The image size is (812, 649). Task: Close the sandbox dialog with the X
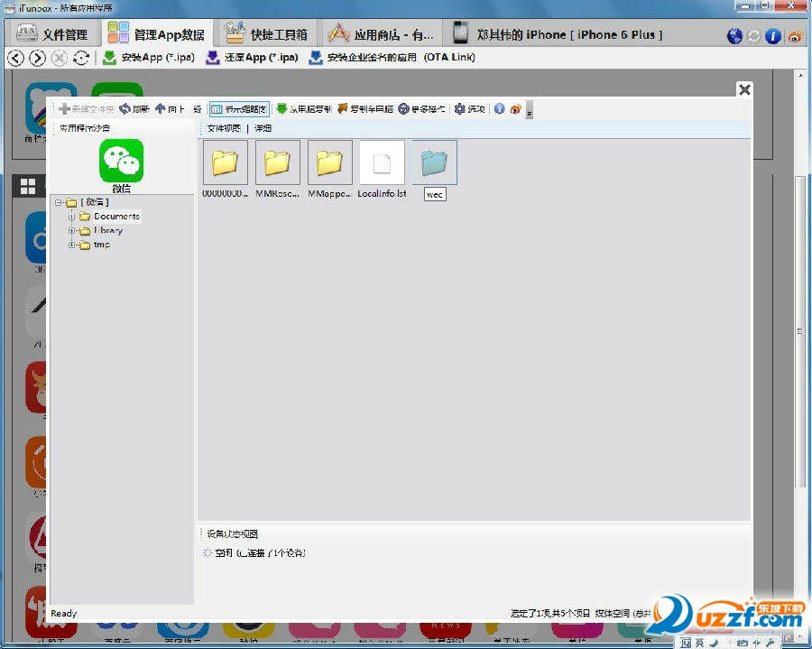(x=744, y=89)
